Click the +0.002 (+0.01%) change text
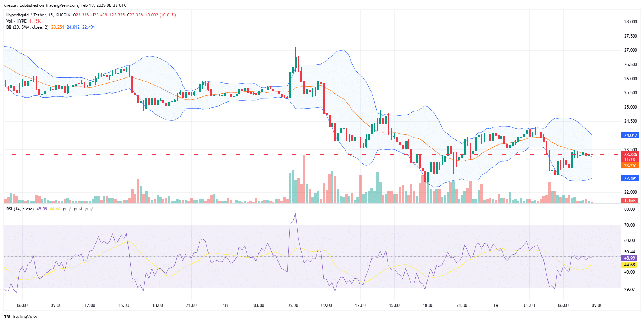The width and height of the screenshot is (644, 323). 160,15
